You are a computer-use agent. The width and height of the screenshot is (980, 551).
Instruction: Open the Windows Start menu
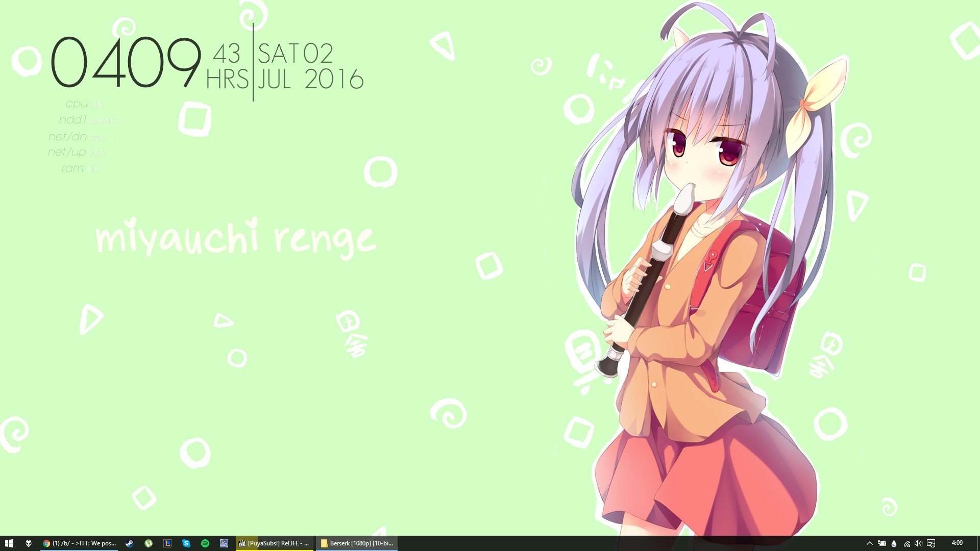(9, 543)
